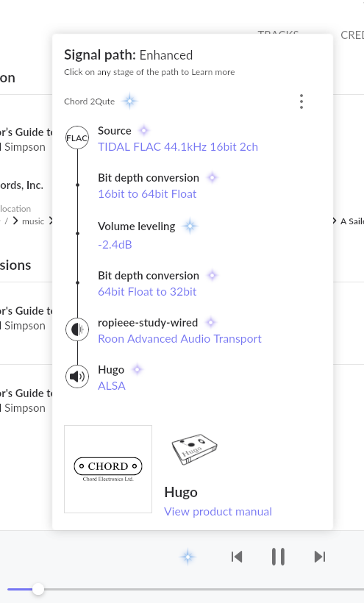
Task: Click the signal quality star beside Chord 2Qute
Action: point(129,101)
